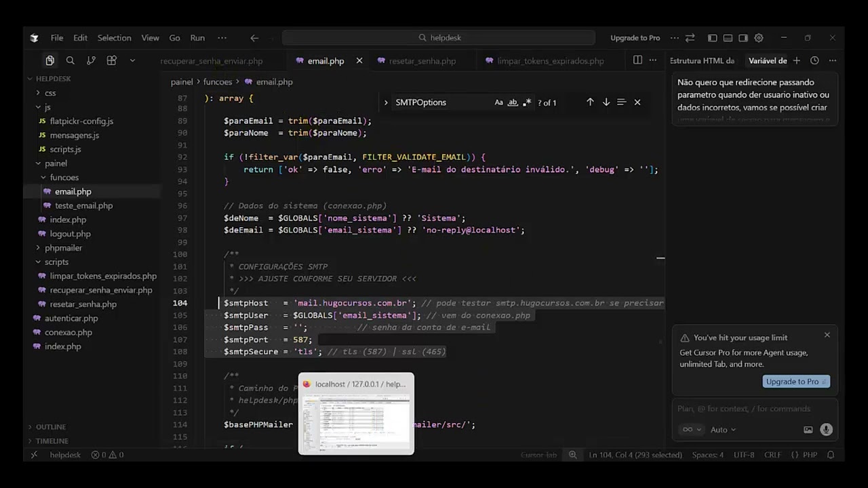Open Cursor settings gear icon

pos(759,38)
